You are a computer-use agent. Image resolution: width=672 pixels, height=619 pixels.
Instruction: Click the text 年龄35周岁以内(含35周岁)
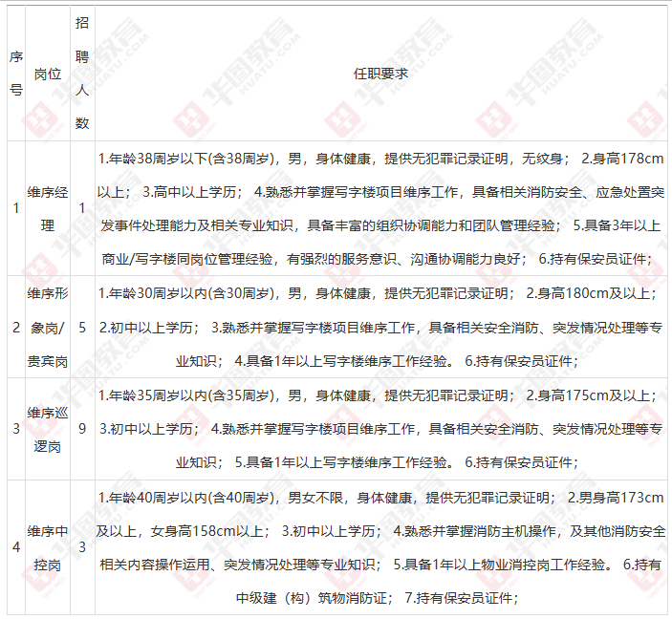tap(191, 395)
